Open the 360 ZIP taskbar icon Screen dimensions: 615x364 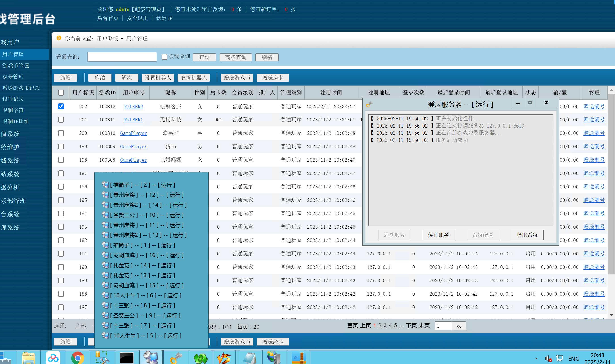point(298,358)
